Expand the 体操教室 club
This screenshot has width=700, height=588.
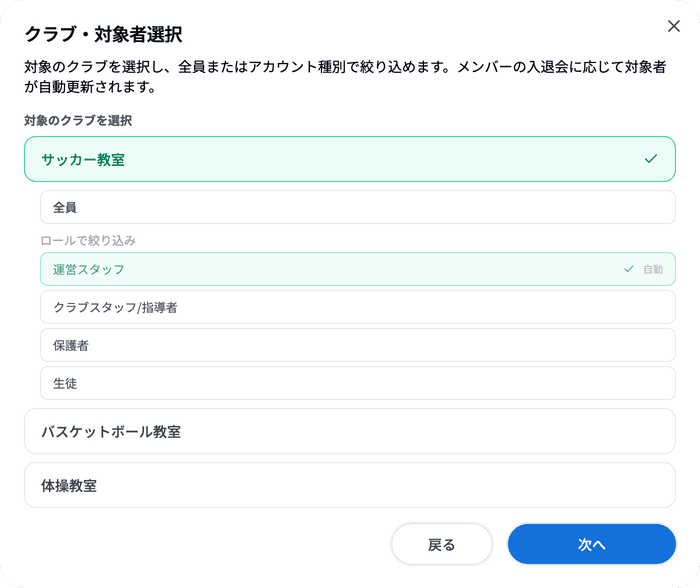350,485
